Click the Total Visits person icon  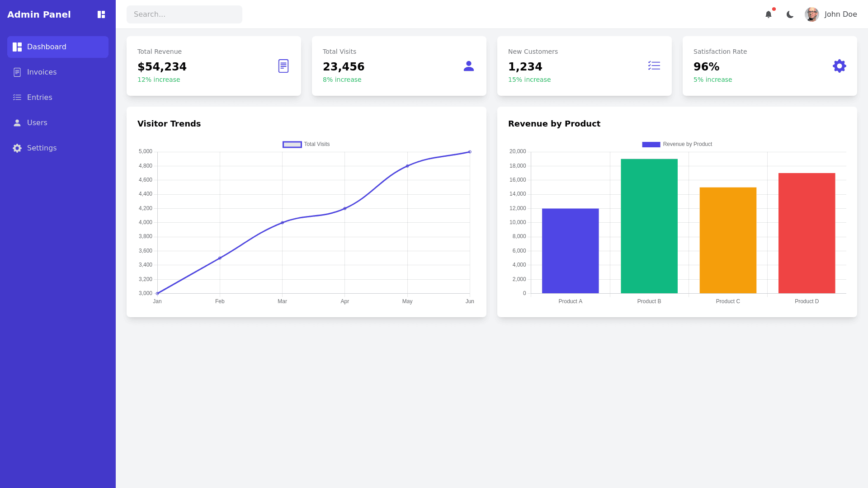point(469,66)
